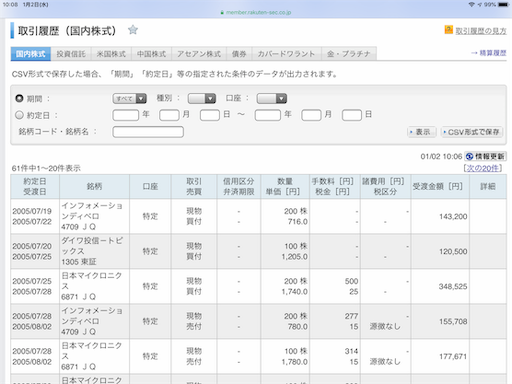Switch to the 国内株式 tab
This screenshot has width=512, height=384.
point(31,54)
